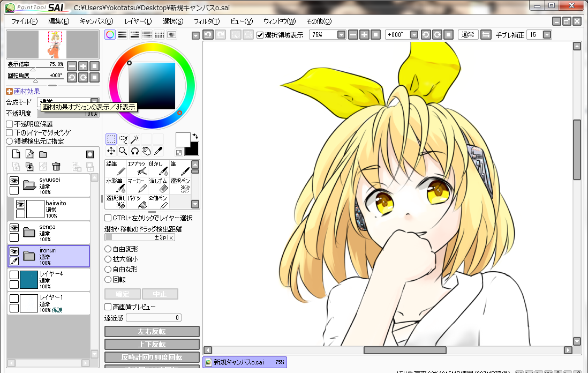This screenshot has height=373, width=588.
Task: Enable 高画質プレビュー checkbox
Action: coord(108,307)
